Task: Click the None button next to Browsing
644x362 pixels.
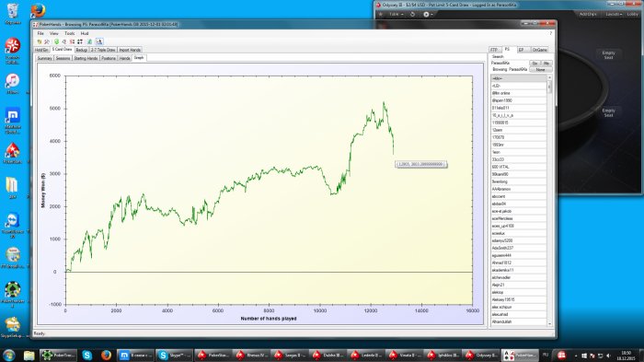Action: click(x=540, y=70)
